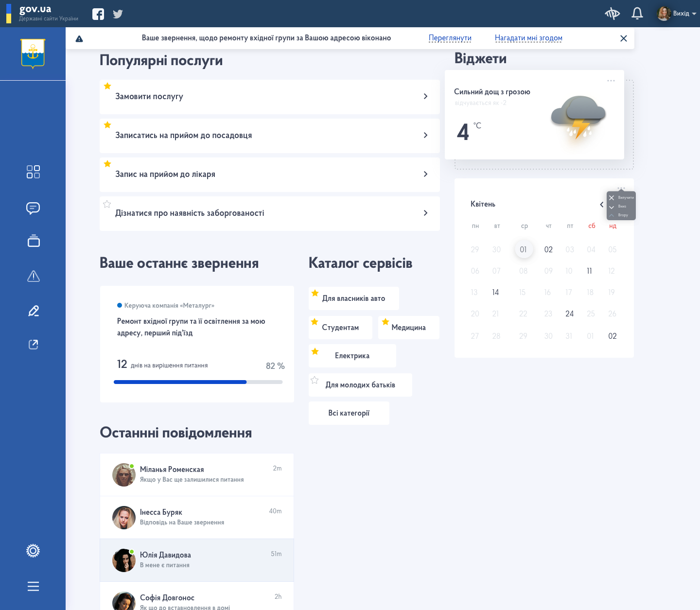Click the city coat of arms logo
Viewport: 700px width, 610px height.
coord(33,53)
